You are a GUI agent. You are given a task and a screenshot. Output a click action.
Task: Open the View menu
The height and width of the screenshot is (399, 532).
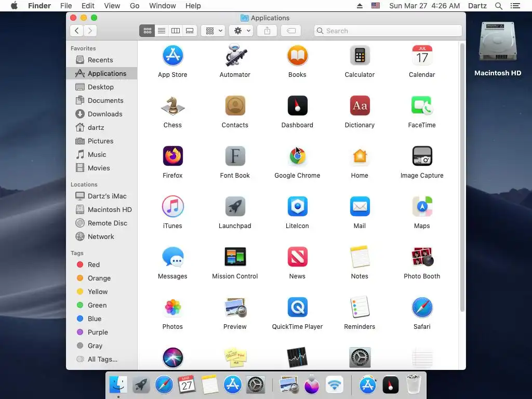point(112,6)
